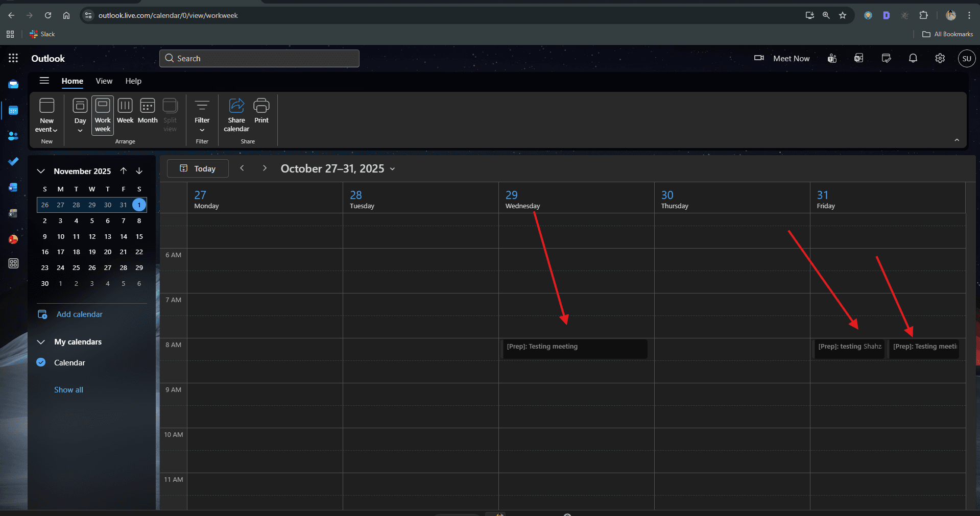Open the Filter options
This screenshot has height=516, width=980.
pos(202,115)
